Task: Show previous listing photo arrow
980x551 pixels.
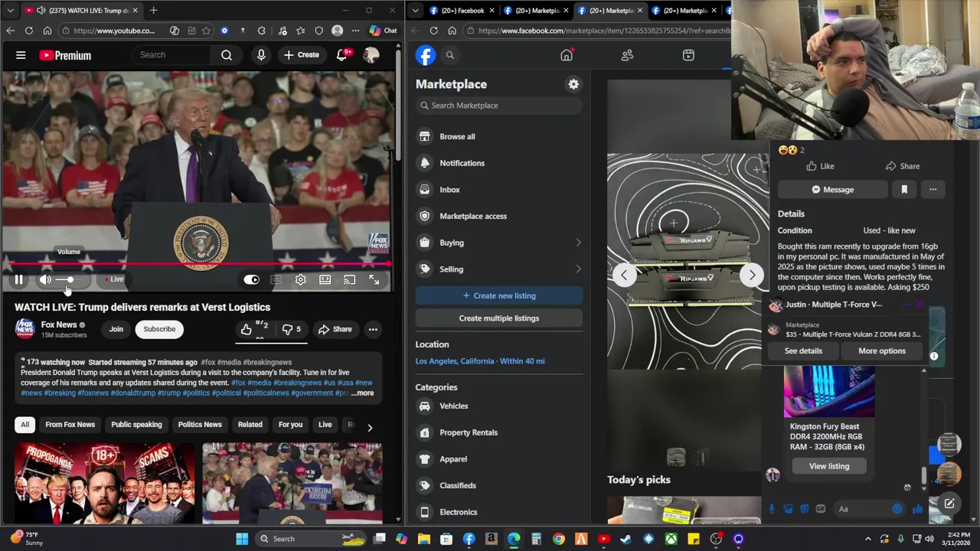Action: pyautogui.click(x=624, y=275)
